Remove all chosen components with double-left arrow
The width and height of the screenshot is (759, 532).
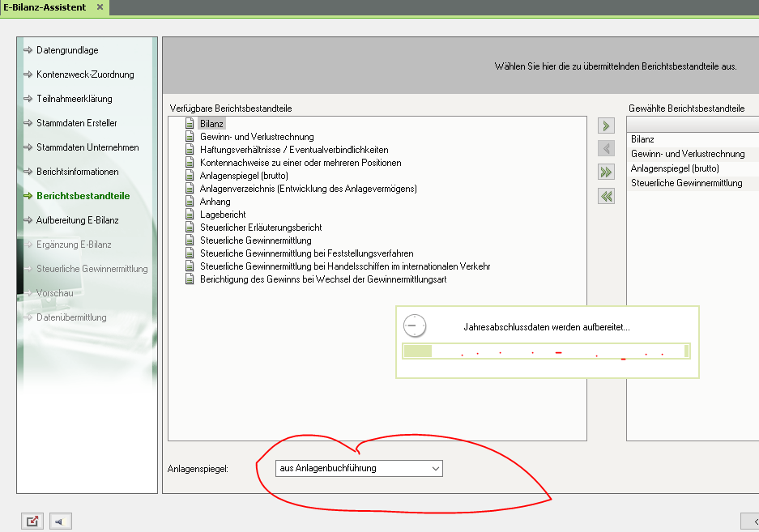[605, 195]
